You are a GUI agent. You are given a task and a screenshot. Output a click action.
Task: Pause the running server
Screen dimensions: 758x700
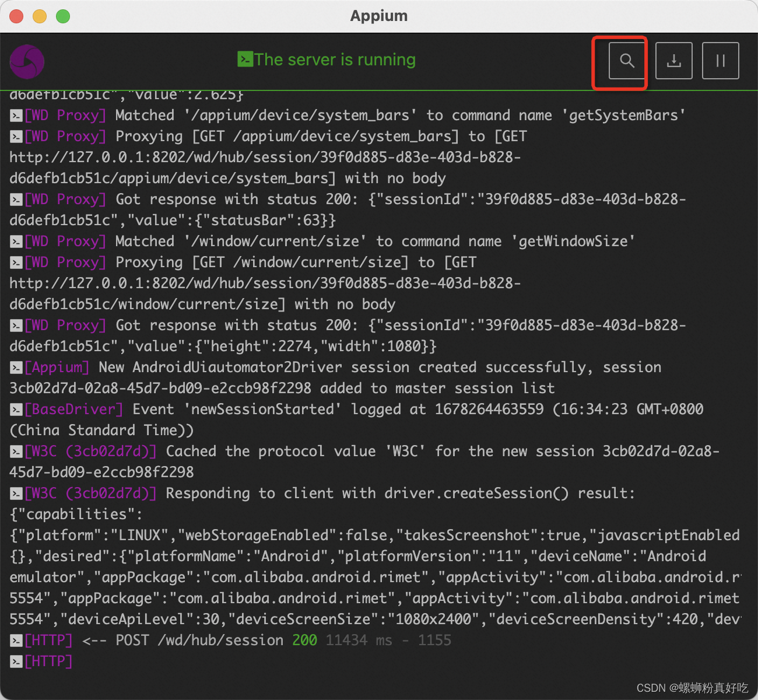tap(720, 61)
